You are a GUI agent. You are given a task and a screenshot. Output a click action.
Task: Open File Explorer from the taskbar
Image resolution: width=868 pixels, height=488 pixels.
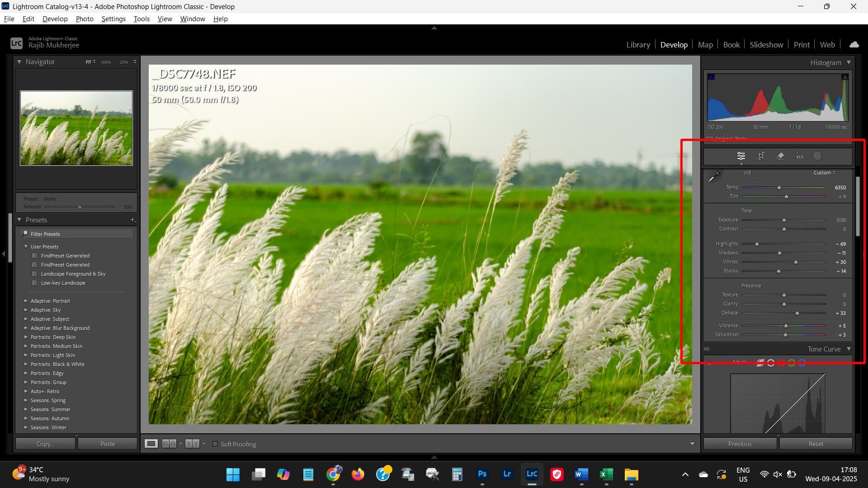[x=631, y=474]
